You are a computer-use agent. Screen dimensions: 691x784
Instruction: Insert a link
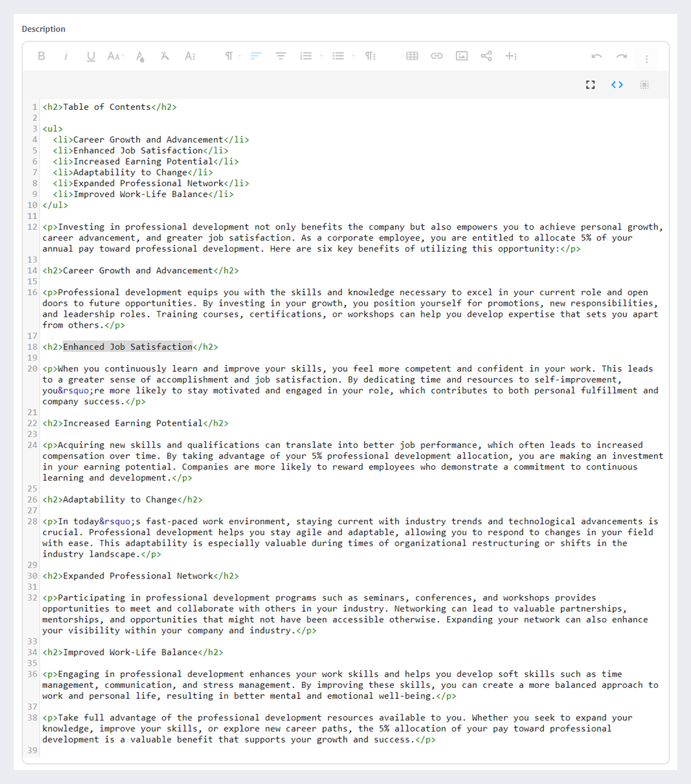[x=437, y=56]
